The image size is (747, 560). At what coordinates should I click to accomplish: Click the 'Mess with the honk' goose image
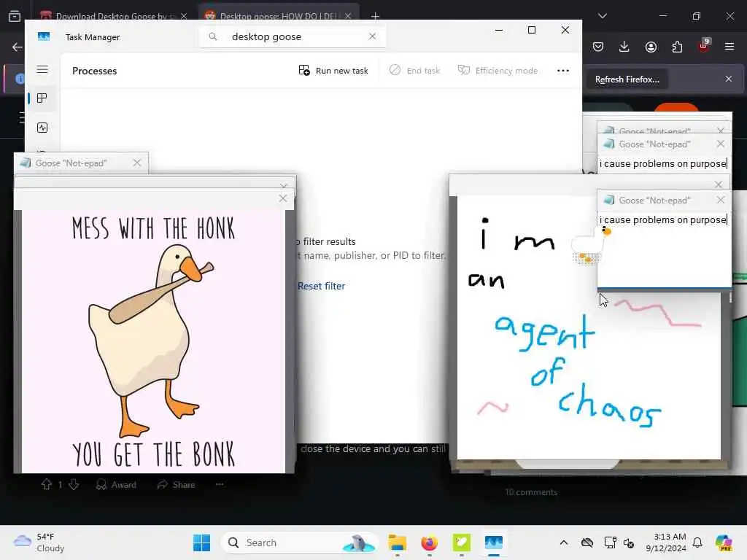pyautogui.click(x=153, y=341)
